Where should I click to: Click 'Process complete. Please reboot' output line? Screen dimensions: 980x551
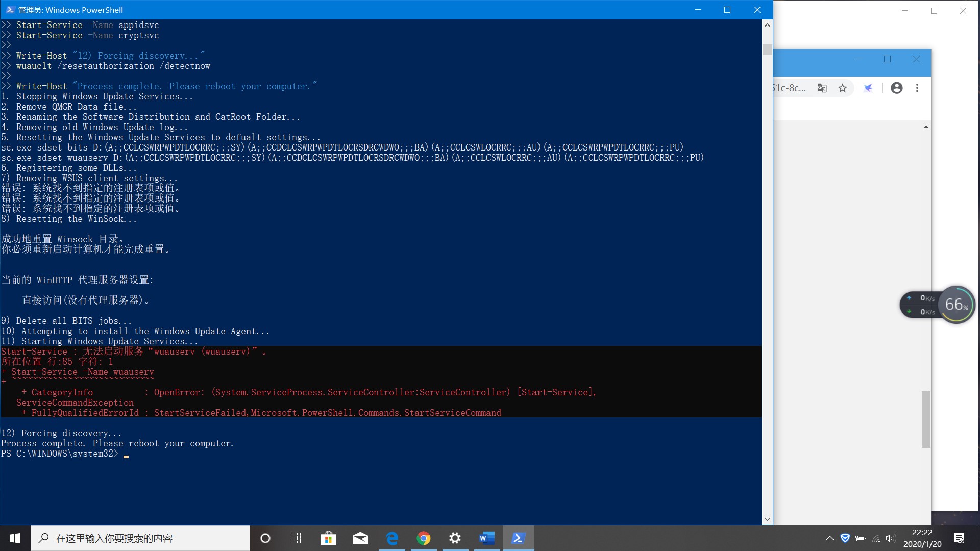tap(117, 443)
